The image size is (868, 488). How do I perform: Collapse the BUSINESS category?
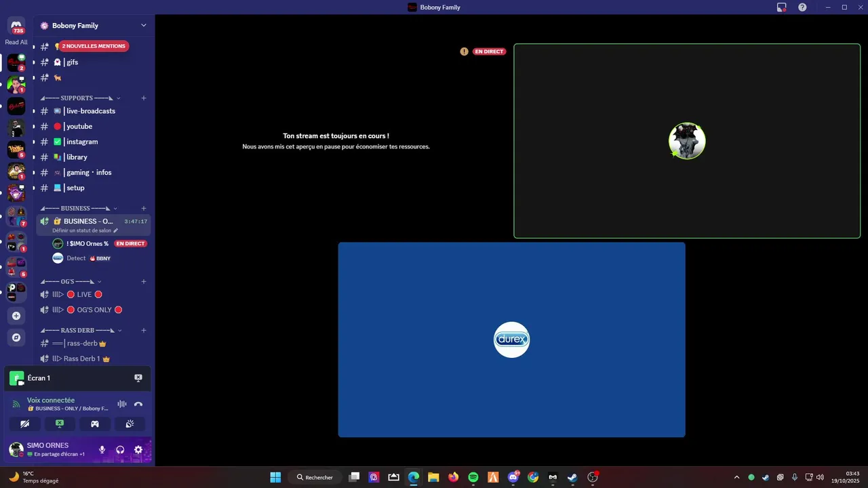coord(79,208)
